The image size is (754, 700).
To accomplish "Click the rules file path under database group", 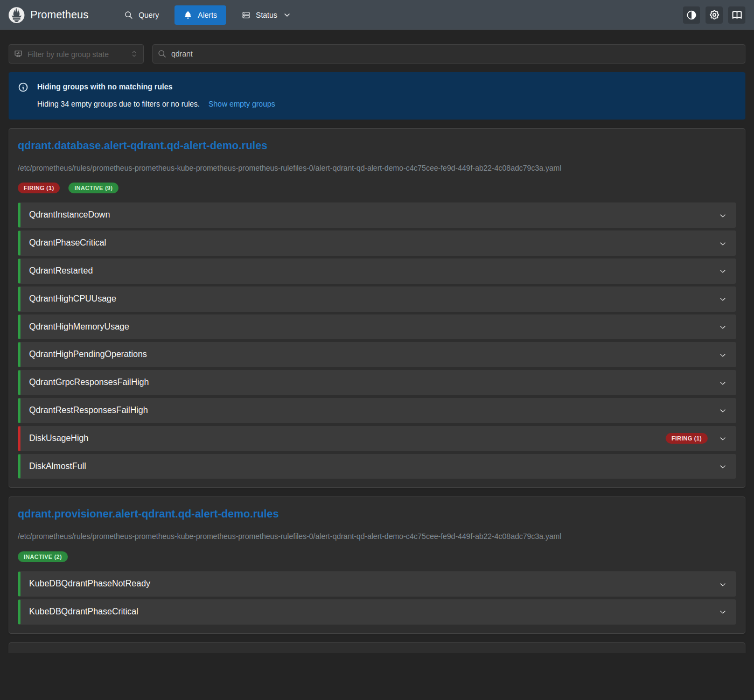I will click(x=290, y=168).
